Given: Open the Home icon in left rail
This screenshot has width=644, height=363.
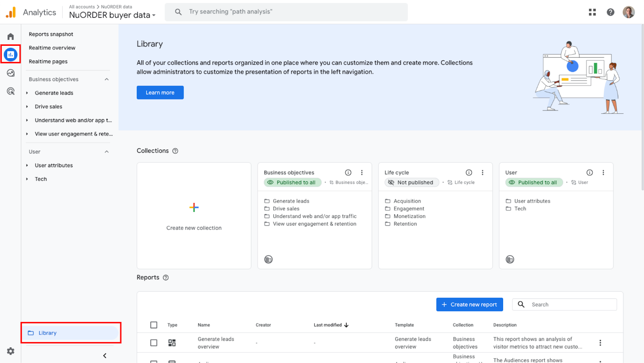Looking at the screenshot, I should pyautogui.click(x=11, y=37).
